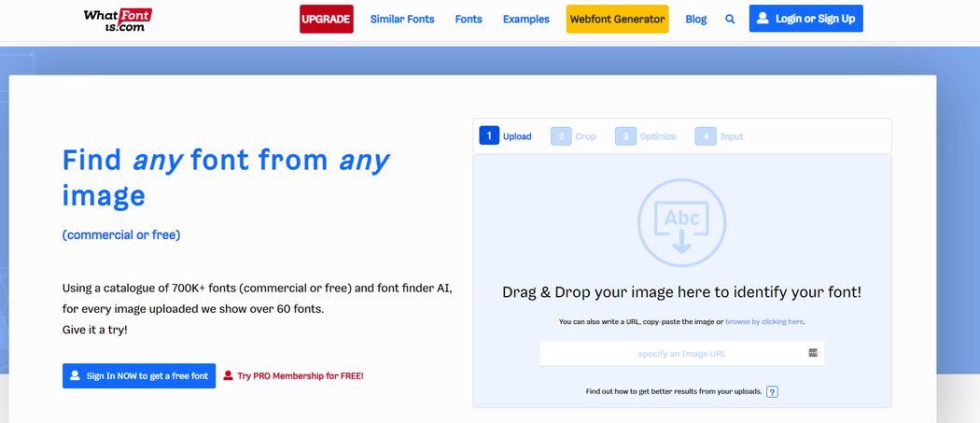Select step 4 Input

[x=720, y=136]
